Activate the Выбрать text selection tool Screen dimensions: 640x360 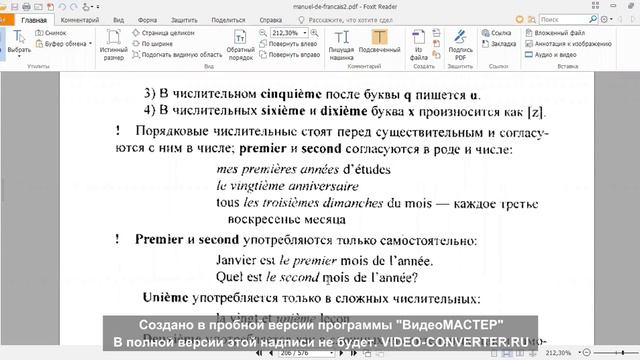[x=19, y=41]
